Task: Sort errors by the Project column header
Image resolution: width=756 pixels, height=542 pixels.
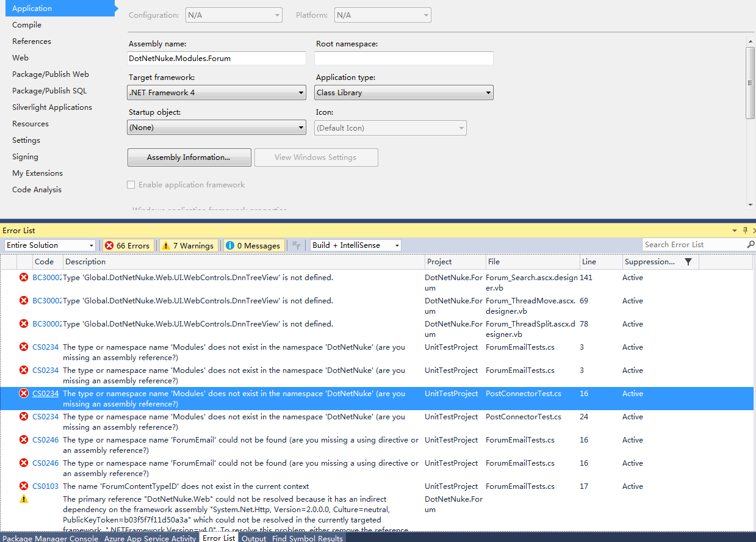Action: click(x=455, y=262)
